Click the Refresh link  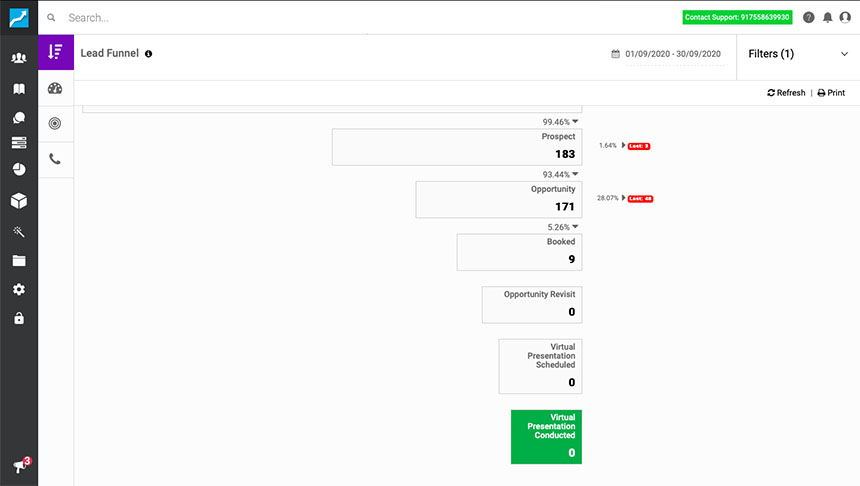click(786, 93)
